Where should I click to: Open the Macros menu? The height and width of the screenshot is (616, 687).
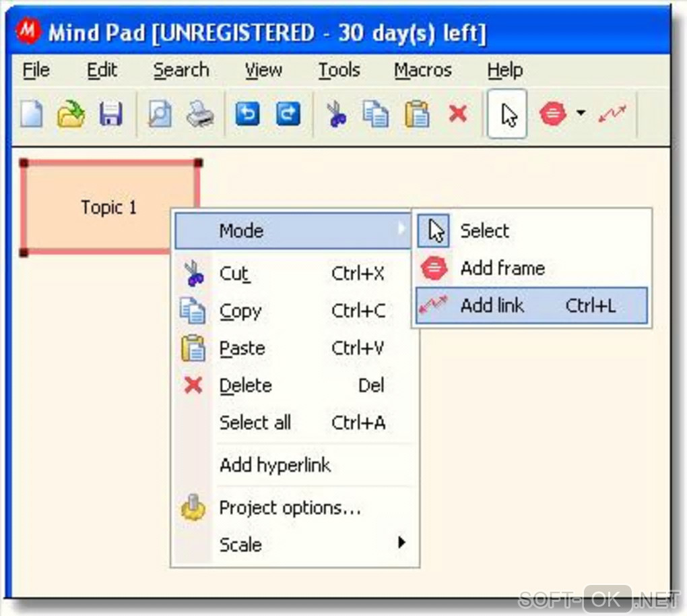click(x=423, y=70)
